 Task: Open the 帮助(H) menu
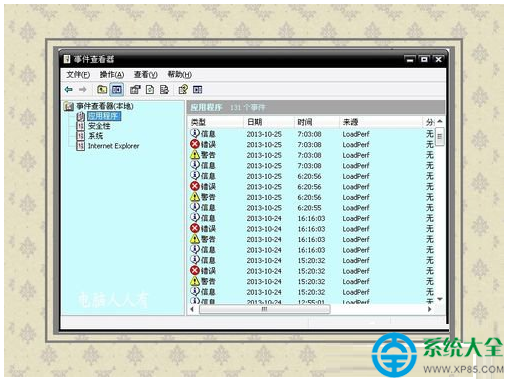click(179, 74)
